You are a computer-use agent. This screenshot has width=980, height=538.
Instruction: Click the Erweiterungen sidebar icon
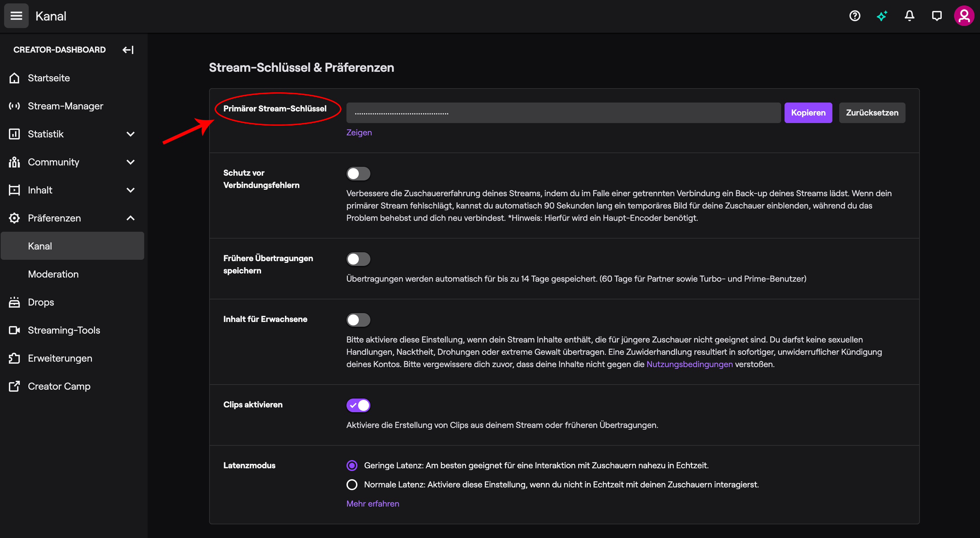pyautogui.click(x=14, y=358)
